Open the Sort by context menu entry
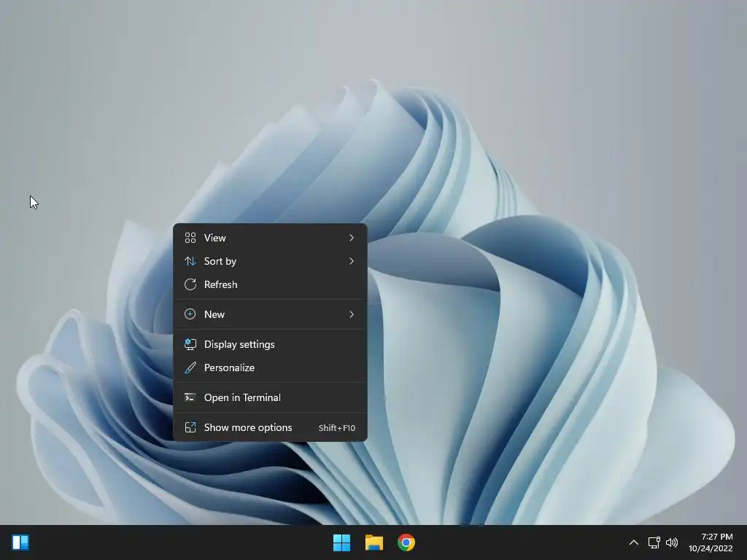 point(270,261)
